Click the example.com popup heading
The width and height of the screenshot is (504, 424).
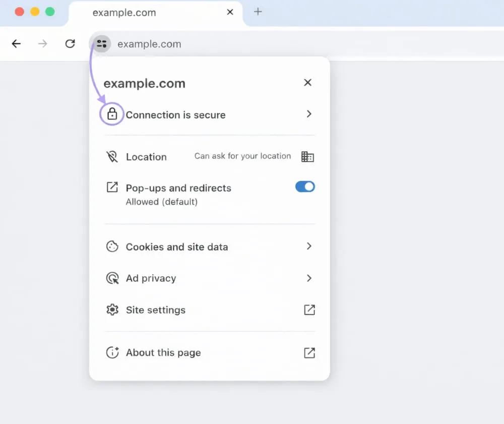(x=144, y=84)
